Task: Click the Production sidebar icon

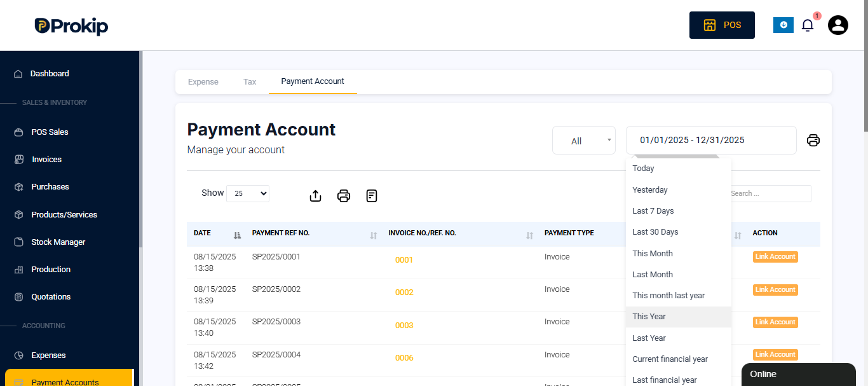Action: click(x=19, y=270)
